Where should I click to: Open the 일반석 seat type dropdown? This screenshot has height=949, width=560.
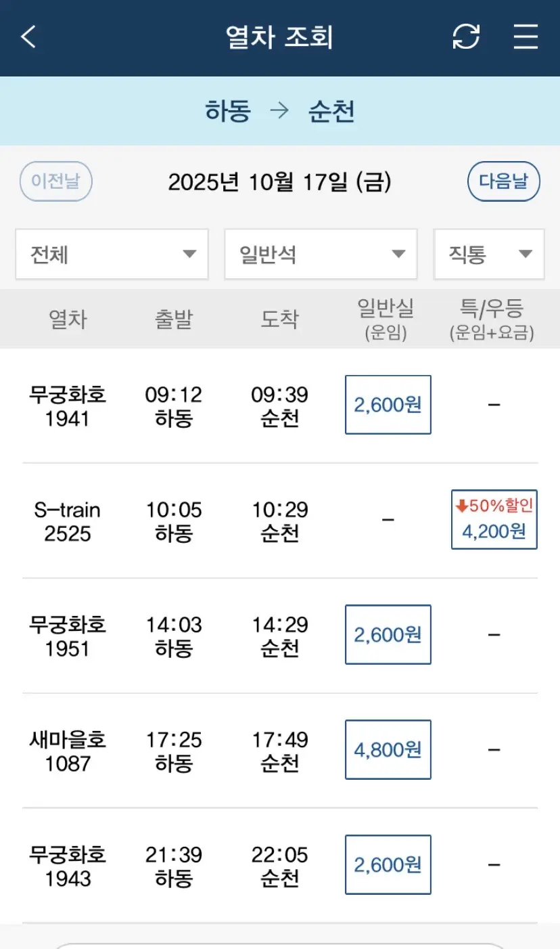[x=321, y=255]
